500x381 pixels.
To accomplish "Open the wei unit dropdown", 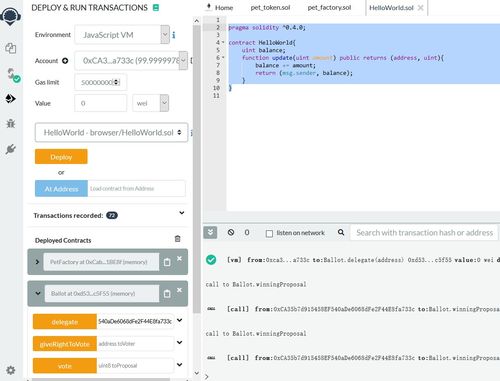I will coord(151,103).
